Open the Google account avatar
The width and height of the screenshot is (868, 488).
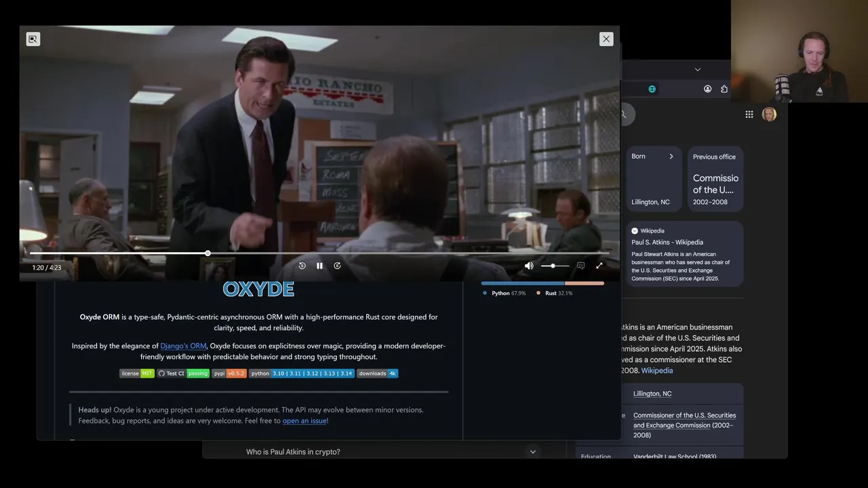coord(769,115)
